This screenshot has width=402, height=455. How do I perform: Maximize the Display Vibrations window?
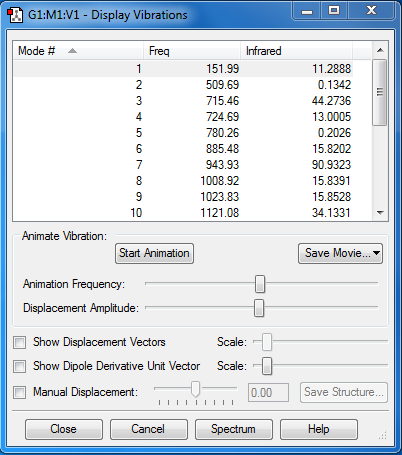click(x=334, y=11)
